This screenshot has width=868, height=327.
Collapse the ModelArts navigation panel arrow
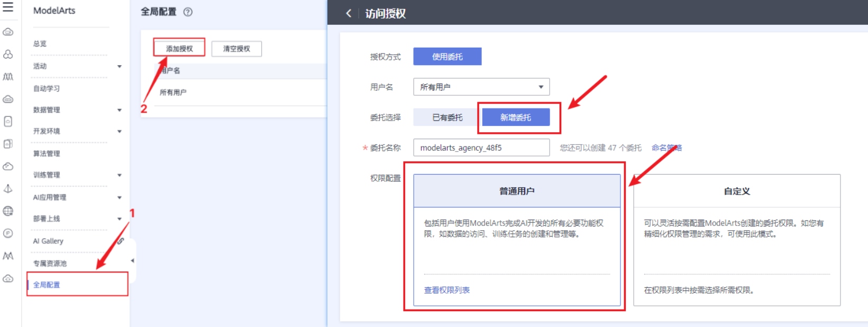[x=132, y=260]
